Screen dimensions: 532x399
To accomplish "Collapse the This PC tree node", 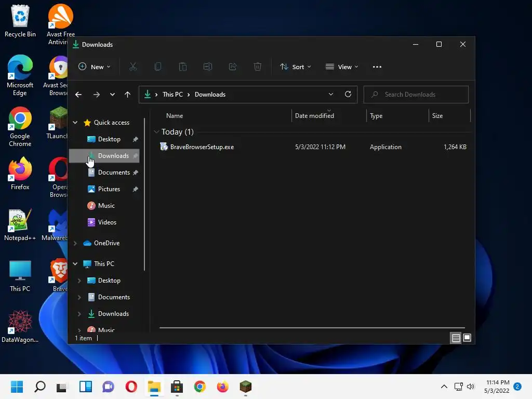I will 75,263.
